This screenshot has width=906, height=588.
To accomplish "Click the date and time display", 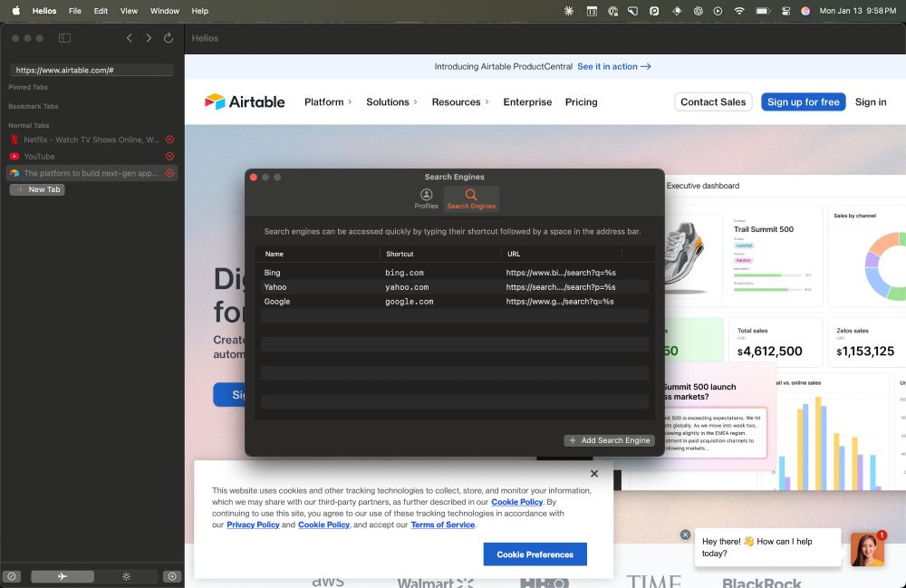I will point(857,10).
